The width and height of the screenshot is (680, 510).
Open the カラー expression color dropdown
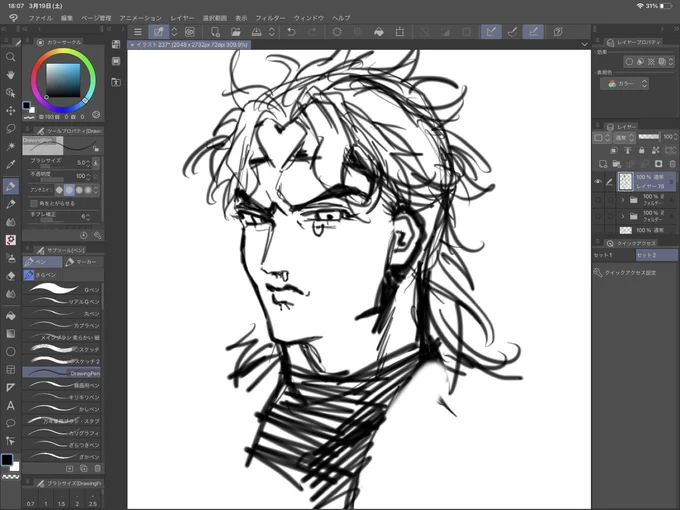pyautogui.click(x=624, y=83)
